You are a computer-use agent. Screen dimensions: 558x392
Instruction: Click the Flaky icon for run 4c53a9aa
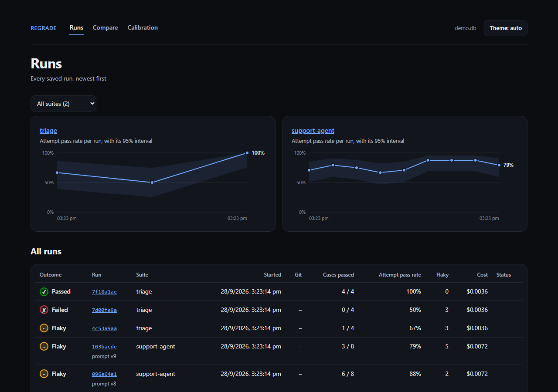click(x=44, y=328)
